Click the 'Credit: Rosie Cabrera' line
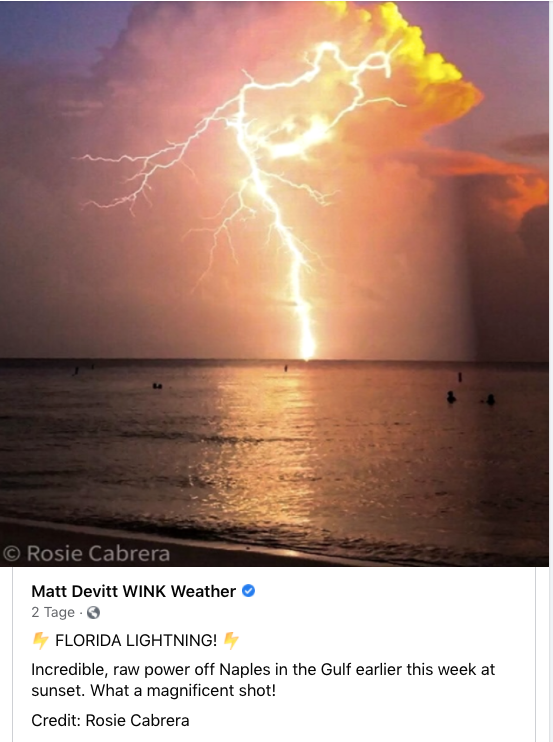The height and width of the screenshot is (742, 553). [110, 720]
